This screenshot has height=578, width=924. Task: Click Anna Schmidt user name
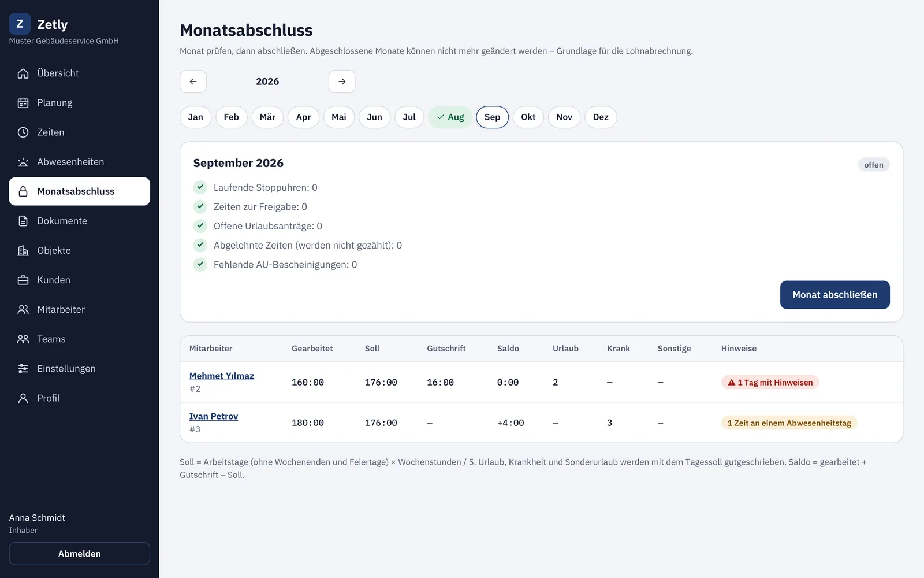[x=37, y=518]
